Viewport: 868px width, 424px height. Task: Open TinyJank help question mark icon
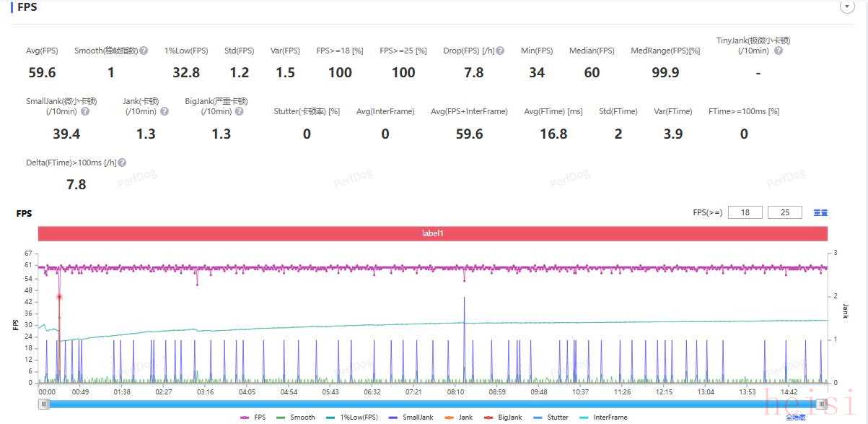(x=778, y=51)
